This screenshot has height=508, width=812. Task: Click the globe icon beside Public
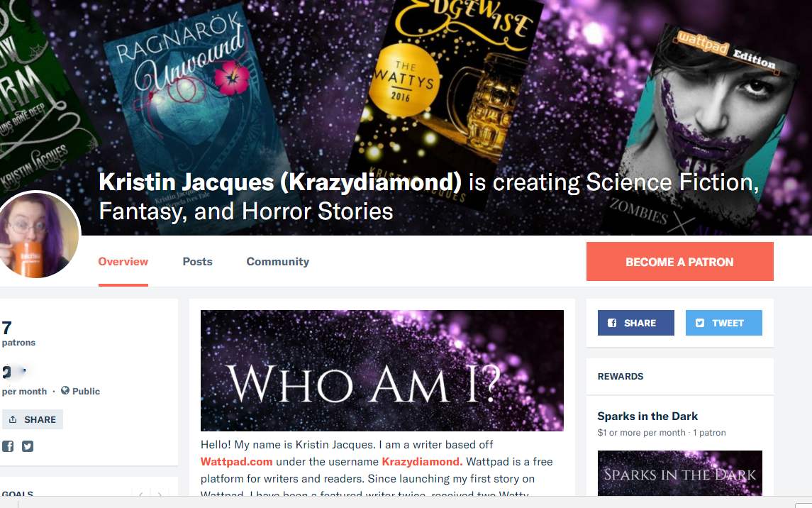point(65,390)
